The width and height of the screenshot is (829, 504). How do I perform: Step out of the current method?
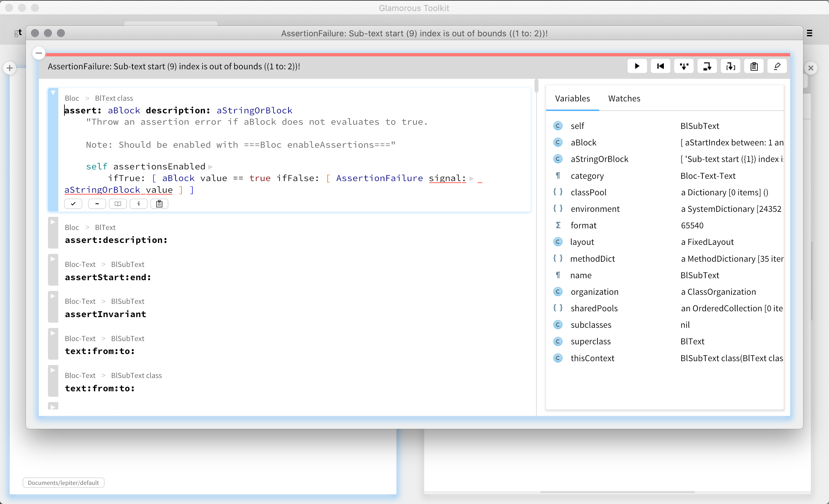pos(730,66)
